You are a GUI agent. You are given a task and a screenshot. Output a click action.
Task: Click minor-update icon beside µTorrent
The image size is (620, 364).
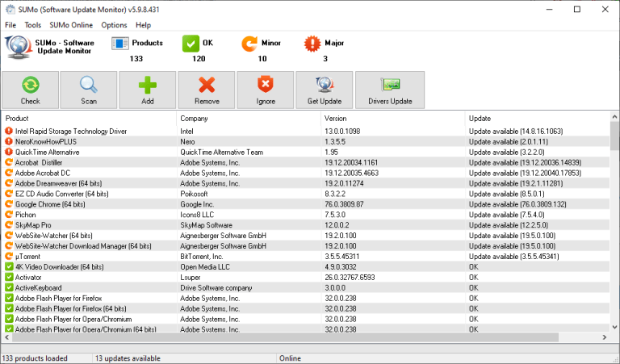pos(9,256)
